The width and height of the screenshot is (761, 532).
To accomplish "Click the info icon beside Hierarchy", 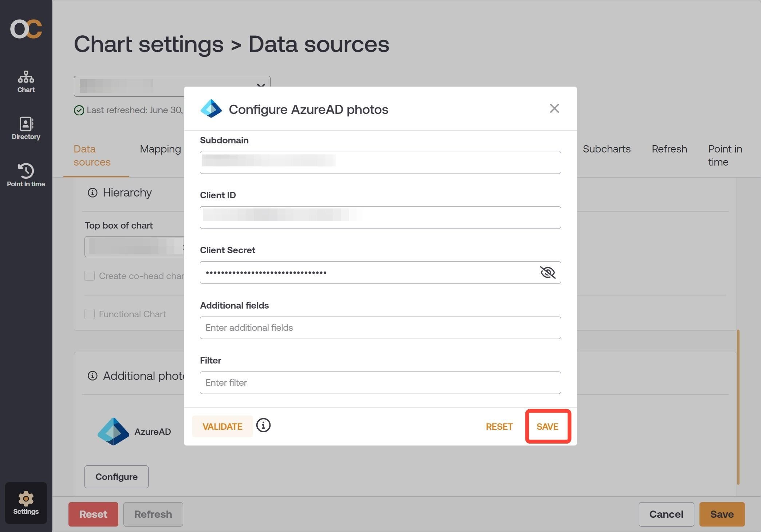I will point(92,193).
